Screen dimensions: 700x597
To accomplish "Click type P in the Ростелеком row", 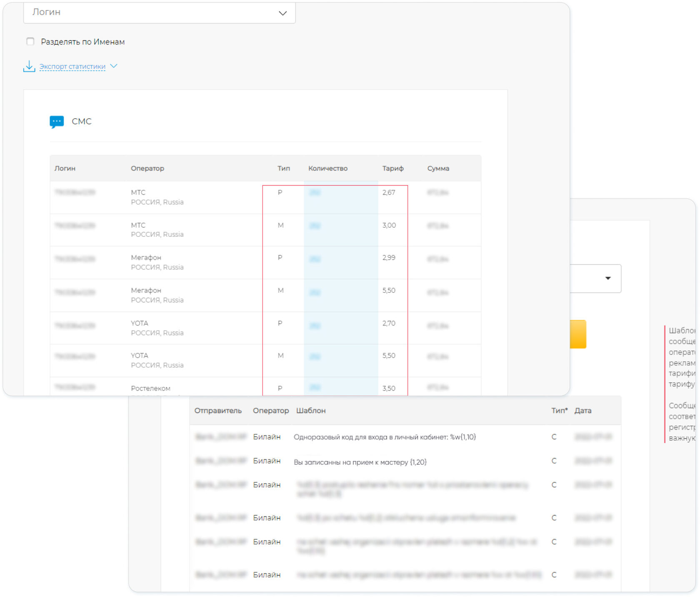I will [280, 389].
